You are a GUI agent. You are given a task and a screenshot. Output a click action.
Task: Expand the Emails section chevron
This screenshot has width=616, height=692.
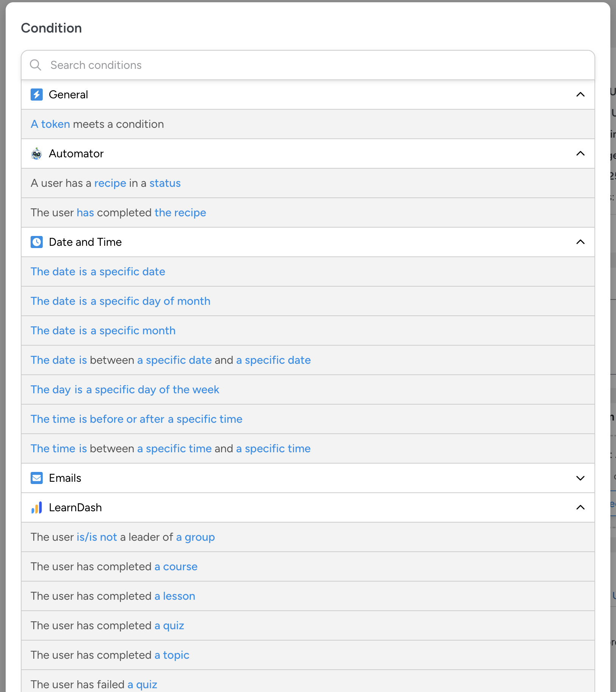580,478
